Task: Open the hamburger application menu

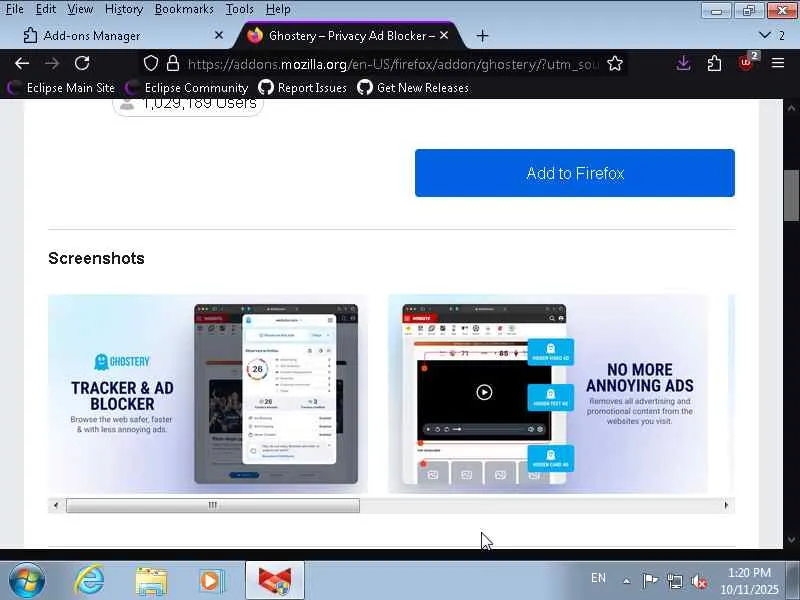Action: click(x=778, y=63)
